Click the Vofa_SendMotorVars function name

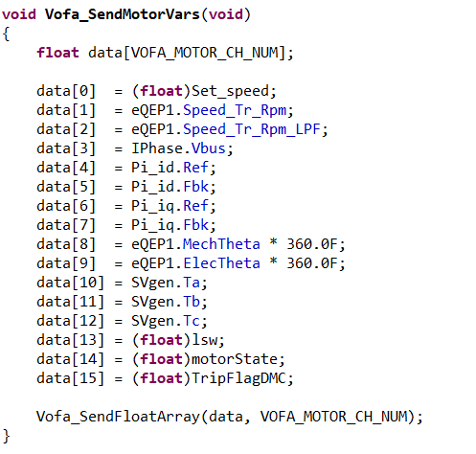[x=122, y=14]
